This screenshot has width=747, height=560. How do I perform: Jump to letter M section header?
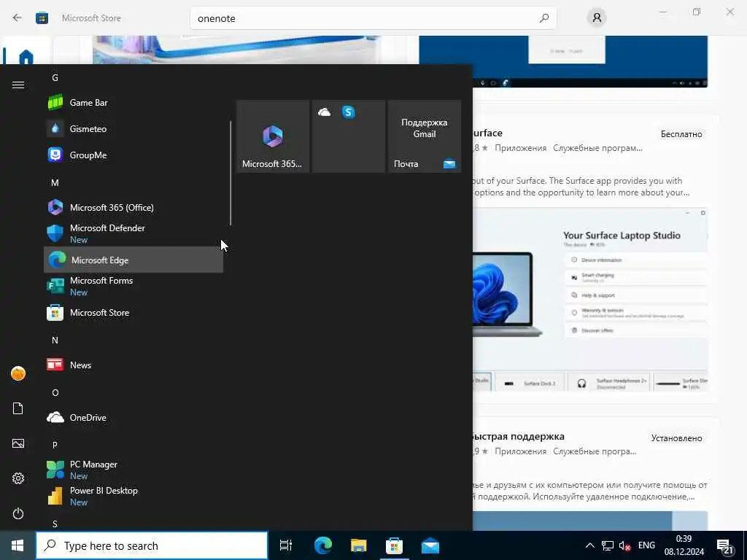[x=55, y=182]
